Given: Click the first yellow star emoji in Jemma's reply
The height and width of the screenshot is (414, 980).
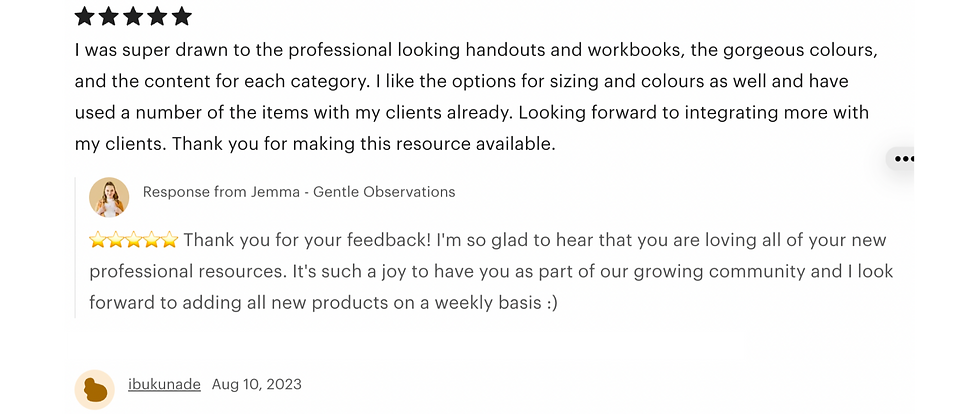Looking at the screenshot, I should click(x=98, y=240).
